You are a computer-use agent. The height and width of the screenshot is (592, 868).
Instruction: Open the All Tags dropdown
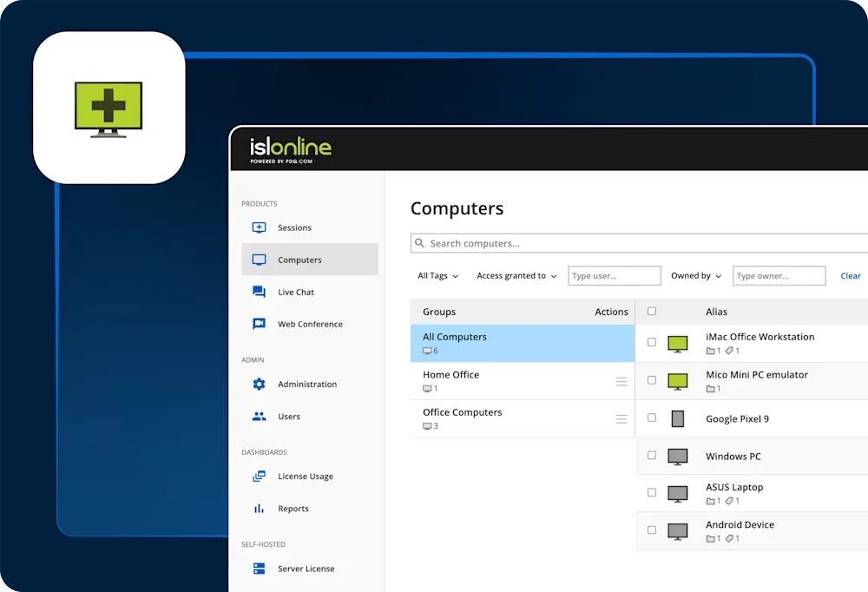pyautogui.click(x=437, y=276)
